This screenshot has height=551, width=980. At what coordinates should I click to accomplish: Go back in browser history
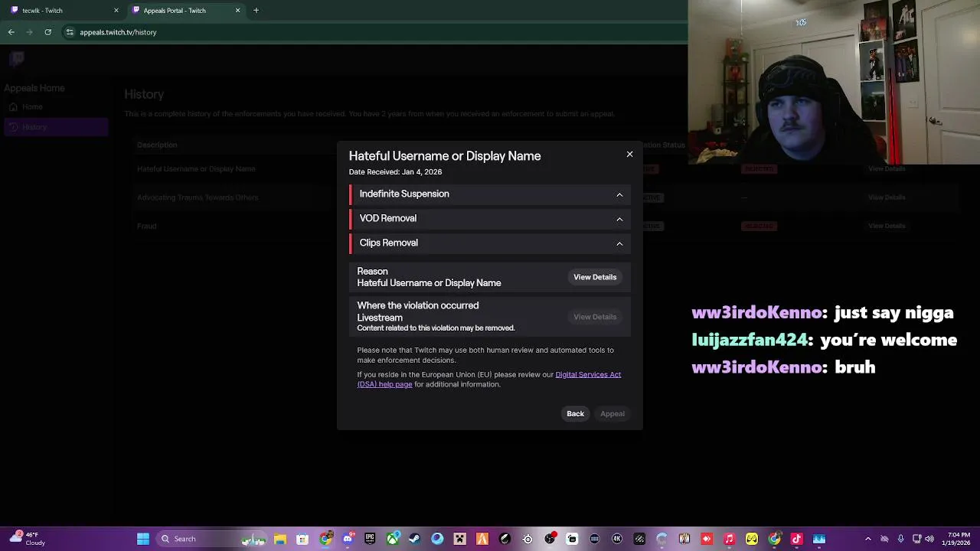click(11, 32)
